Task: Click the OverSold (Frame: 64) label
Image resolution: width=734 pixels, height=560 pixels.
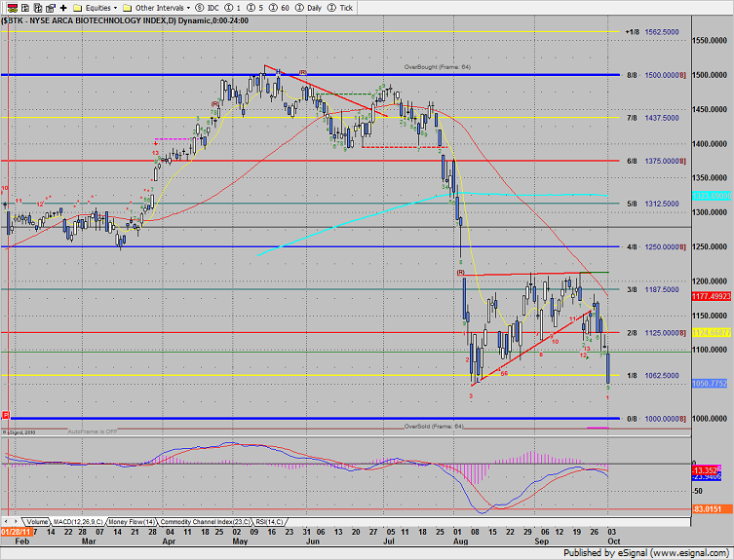Action: (x=434, y=427)
